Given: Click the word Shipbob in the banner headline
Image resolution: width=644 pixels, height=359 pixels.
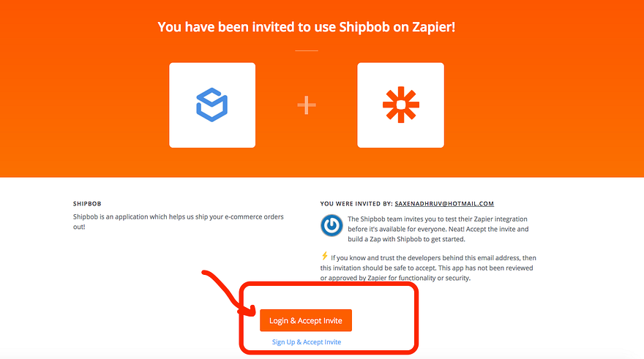Looking at the screenshot, I should click(x=364, y=28).
